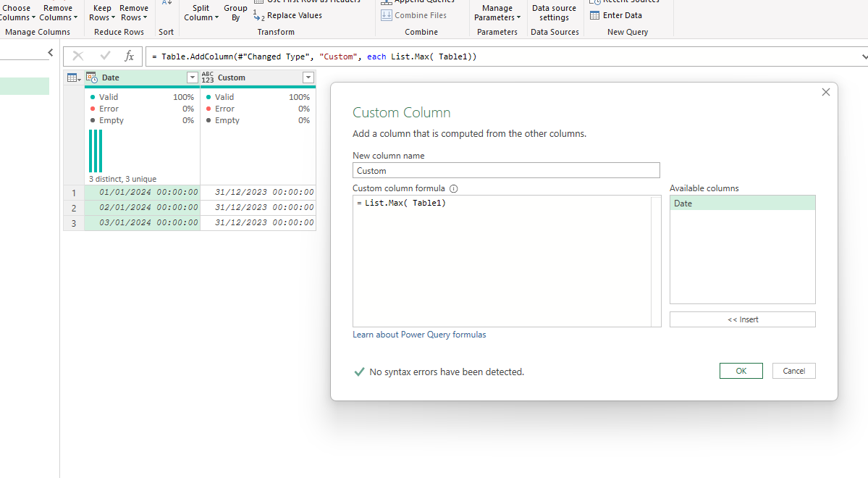The height and width of the screenshot is (478, 868).
Task: Click the formula box vertical scrollbar
Action: pos(656,261)
